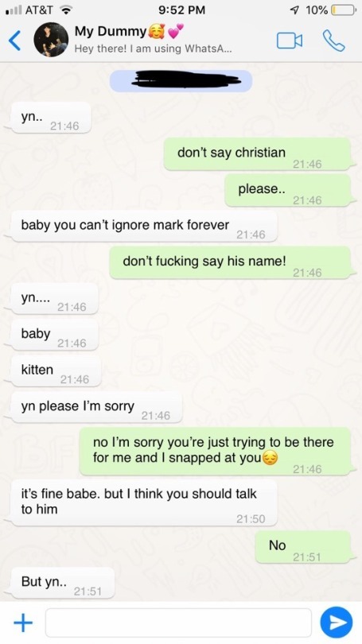Tap the "No" reply bubble

coord(303,547)
